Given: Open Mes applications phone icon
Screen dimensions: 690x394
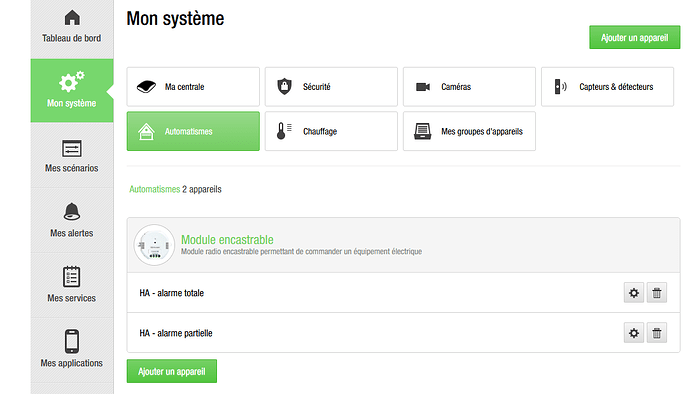Looking at the screenshot, I should 72,341.
